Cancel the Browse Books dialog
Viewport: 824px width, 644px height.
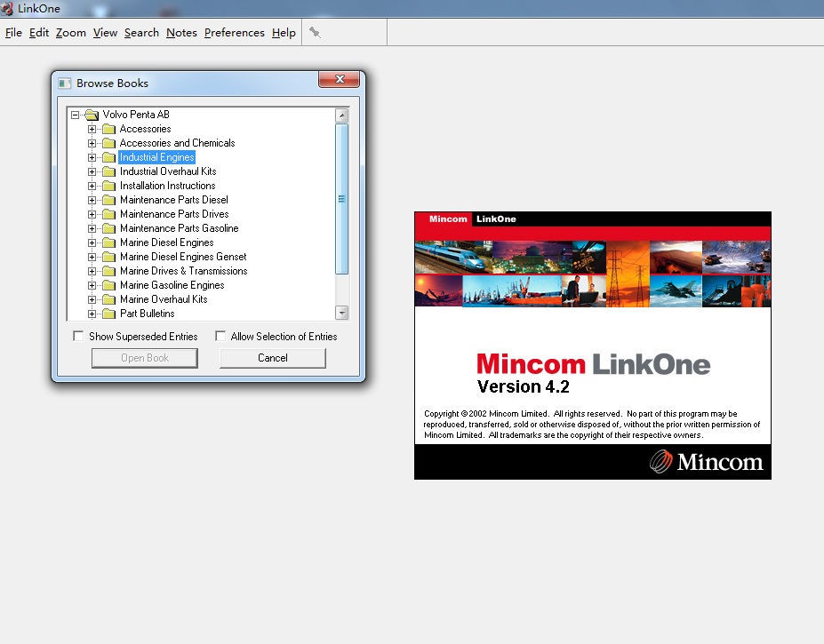273,358
